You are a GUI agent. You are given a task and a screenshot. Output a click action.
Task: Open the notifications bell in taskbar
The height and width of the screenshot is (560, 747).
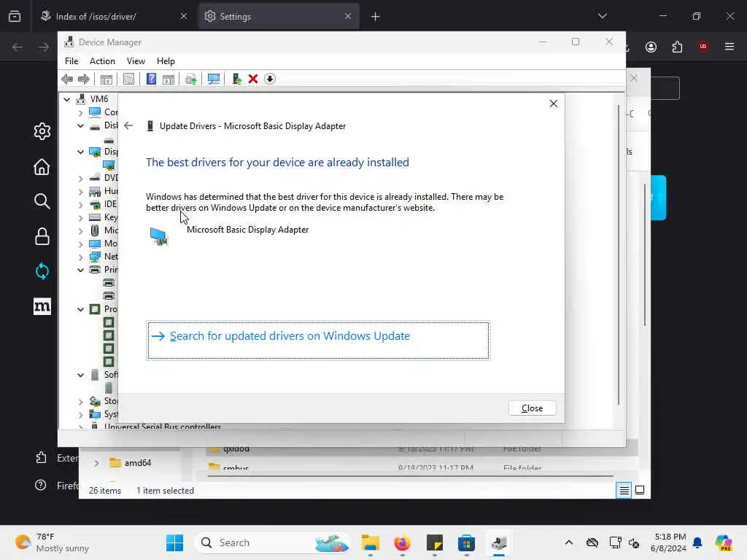point(697,542)
